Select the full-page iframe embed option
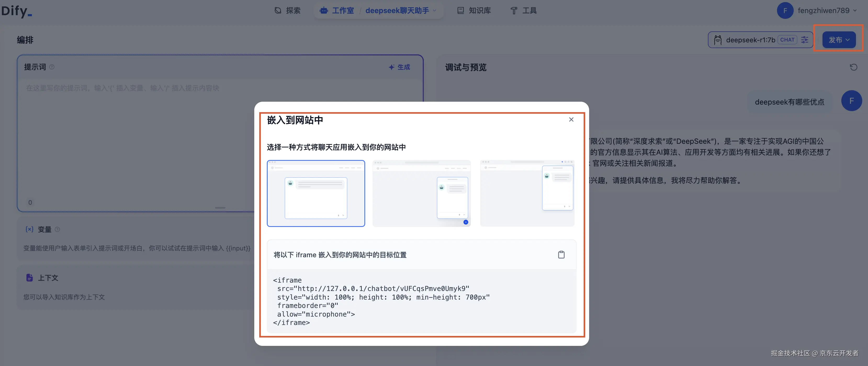The width and height of the screenshot is (868, 366). click(x=316, y=193)
